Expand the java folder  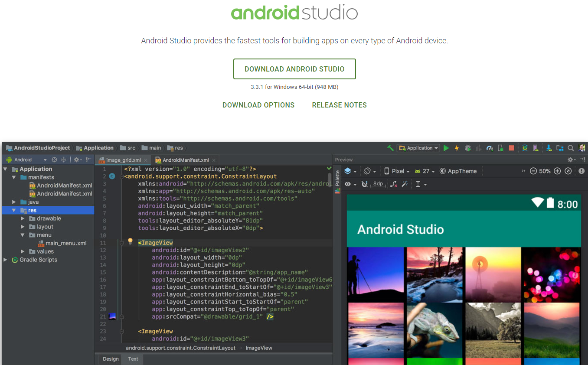[x=14, y=202]
